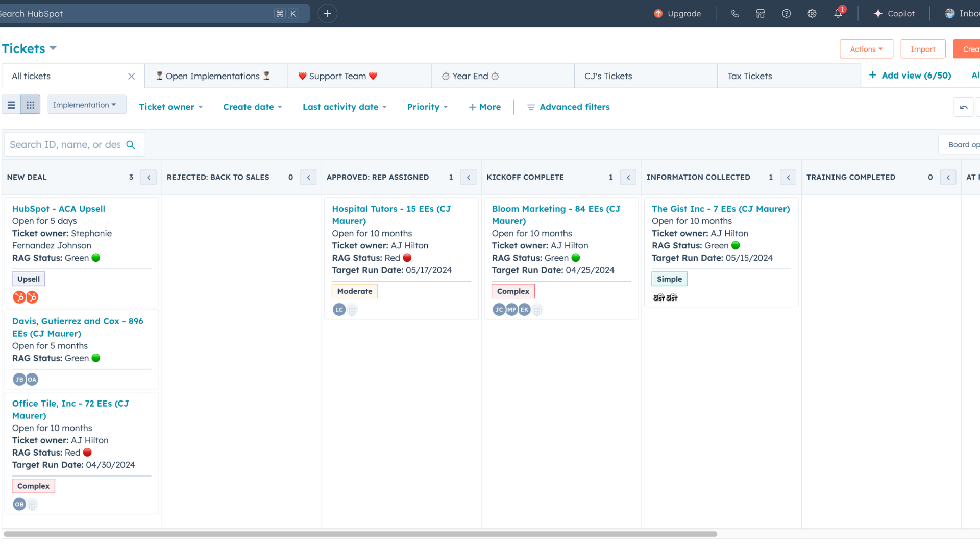The width and height of the screenshot is (980, 551).
Task: Open the Actions dropdown menu
Action: coord(866,49)
